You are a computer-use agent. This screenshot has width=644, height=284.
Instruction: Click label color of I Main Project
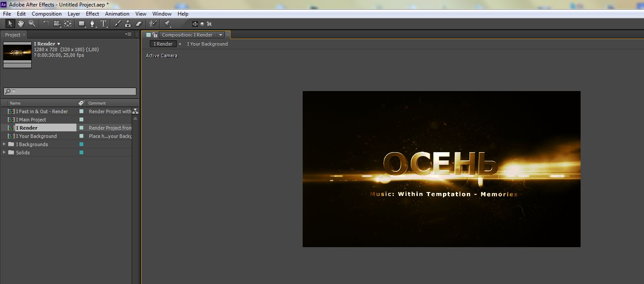(x=81, y=120)
